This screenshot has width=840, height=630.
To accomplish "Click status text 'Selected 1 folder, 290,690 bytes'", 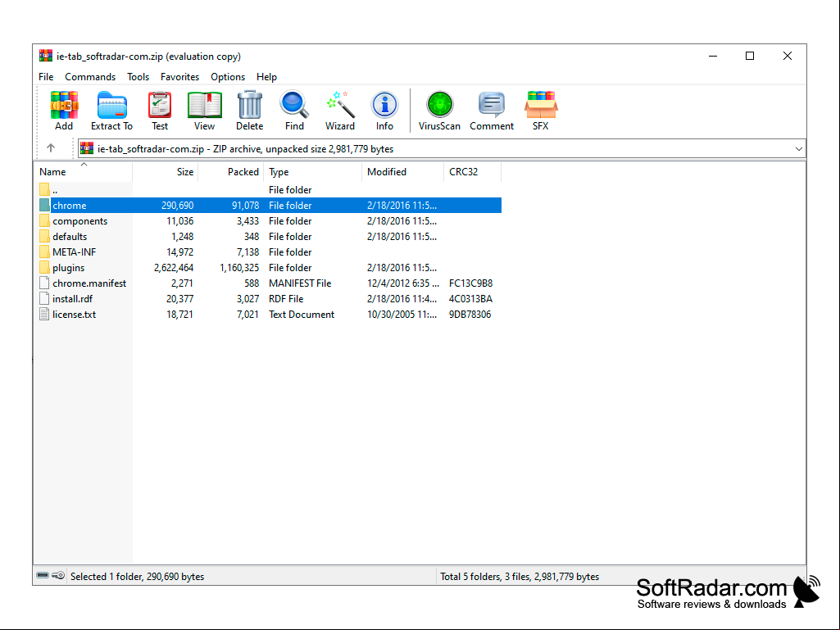I will (x=137, y=577).
